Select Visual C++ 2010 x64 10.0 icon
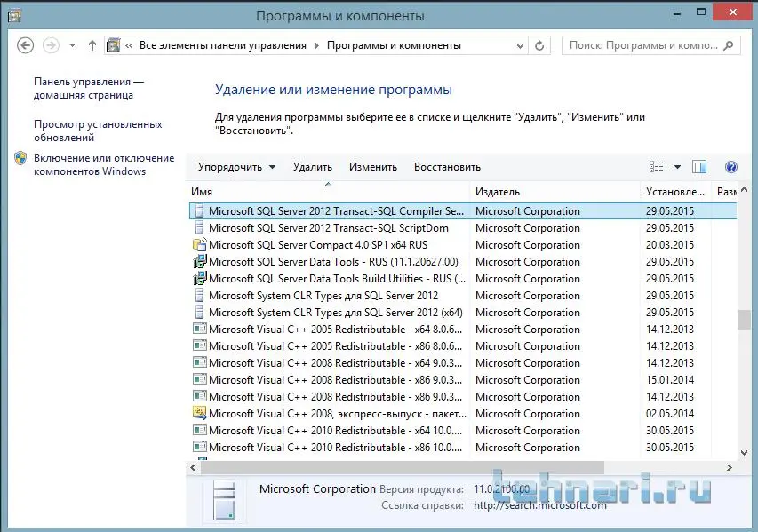The image size is (758, 532). (x=200, y=430)
